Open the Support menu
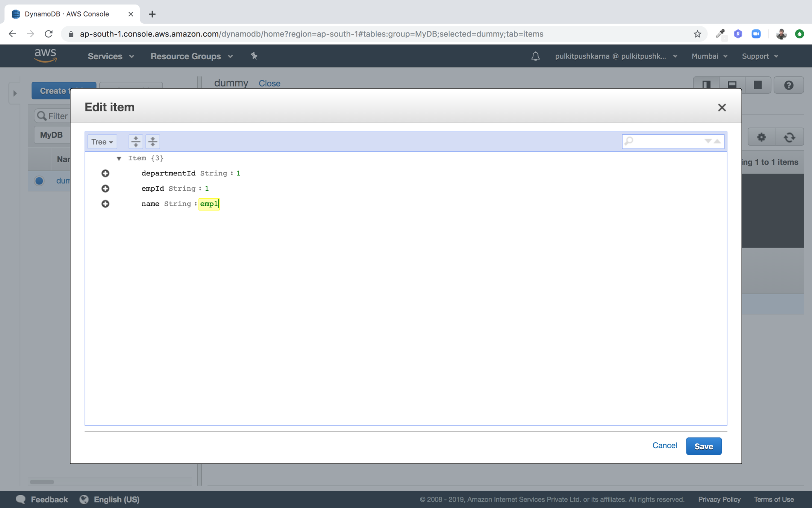This screenshot has height=508, width=812. point(759,56)
